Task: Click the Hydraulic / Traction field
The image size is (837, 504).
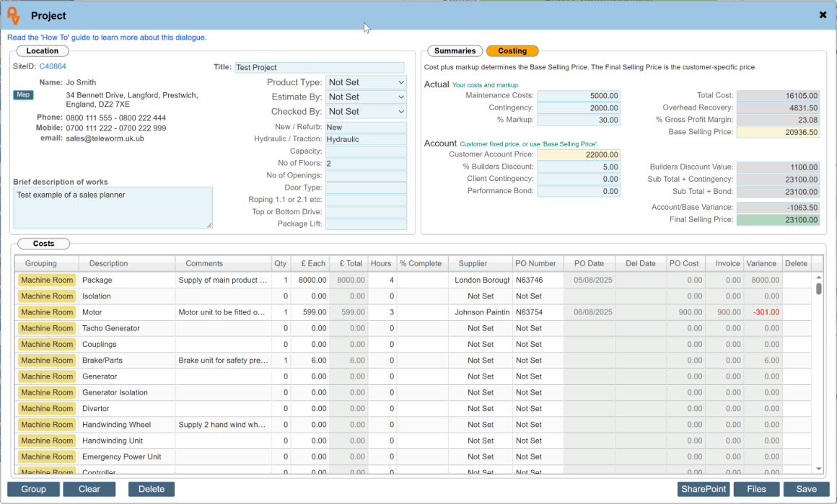Action: 367,139
